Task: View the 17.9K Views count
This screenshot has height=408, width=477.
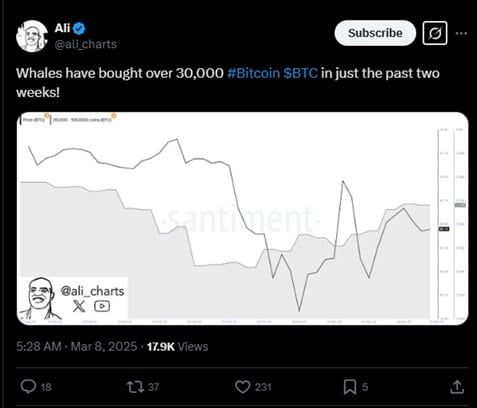Action: (177, 347)
